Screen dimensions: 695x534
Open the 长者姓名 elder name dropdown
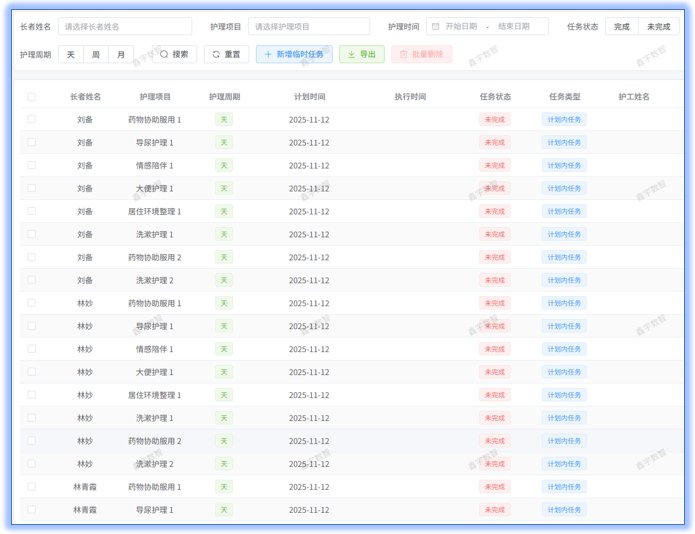[x=125, y=27]
